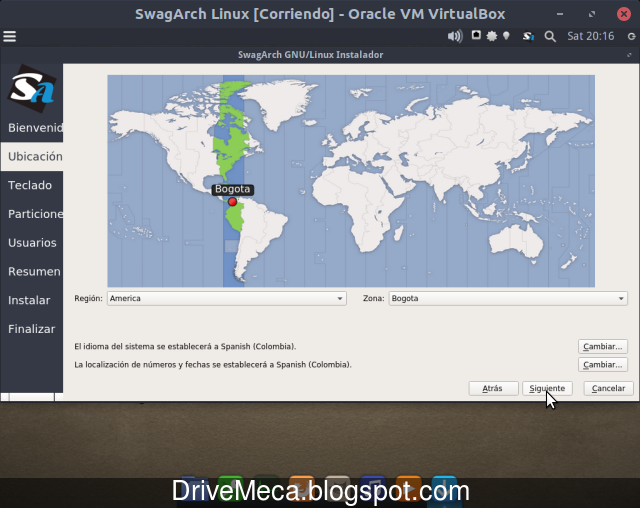Select Bienvenido step in sidebar
Image resolution: width=640 pixels, height=508 pixels.
32,128
